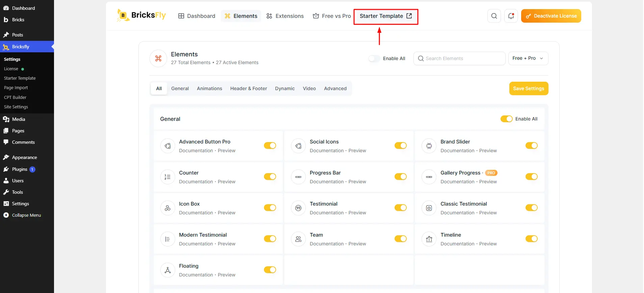Screen dimensions: 644x293
Task: Click the Social Icons element icon
Action: [x=298, y=146]
